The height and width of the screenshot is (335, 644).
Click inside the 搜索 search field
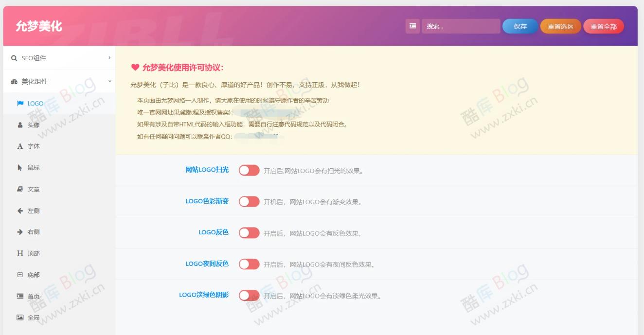461,26
